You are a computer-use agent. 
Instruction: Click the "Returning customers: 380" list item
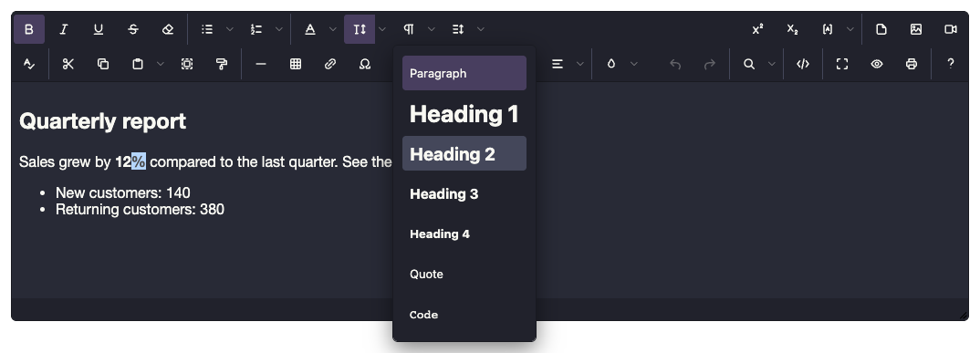(x=140, y=209)
